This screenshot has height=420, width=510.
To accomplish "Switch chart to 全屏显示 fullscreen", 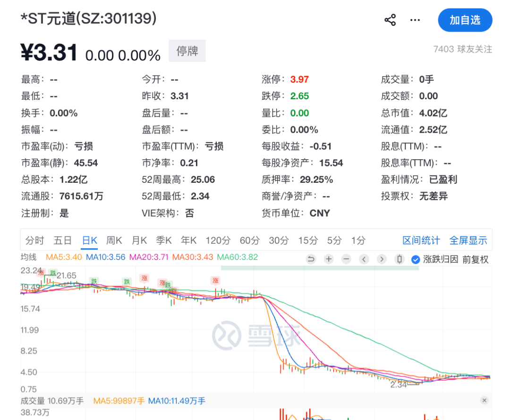I will [468, 240].
